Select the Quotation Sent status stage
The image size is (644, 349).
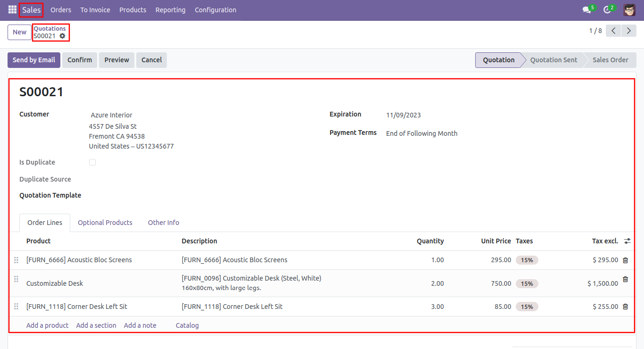point(554,60)
